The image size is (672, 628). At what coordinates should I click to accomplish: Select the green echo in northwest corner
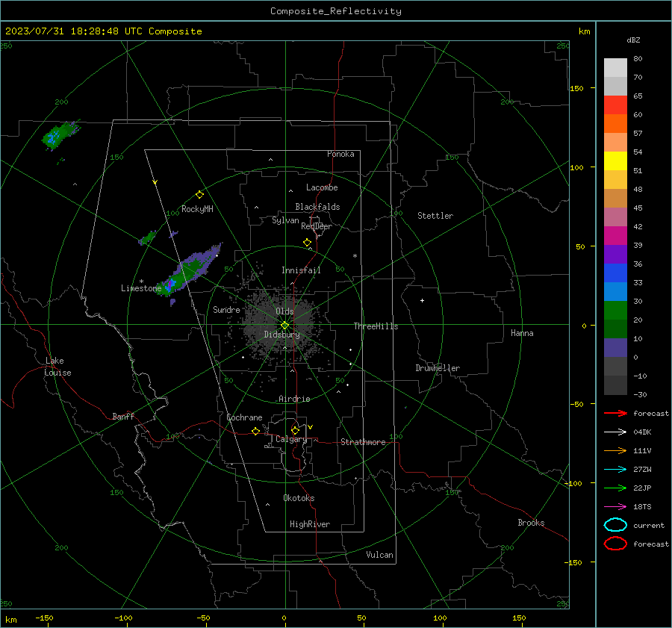[x=60, y=134]
